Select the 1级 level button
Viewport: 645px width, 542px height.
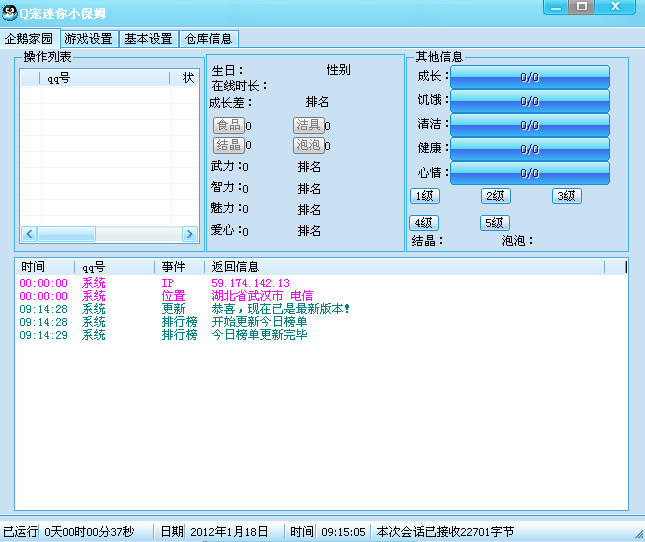point(425,196)
